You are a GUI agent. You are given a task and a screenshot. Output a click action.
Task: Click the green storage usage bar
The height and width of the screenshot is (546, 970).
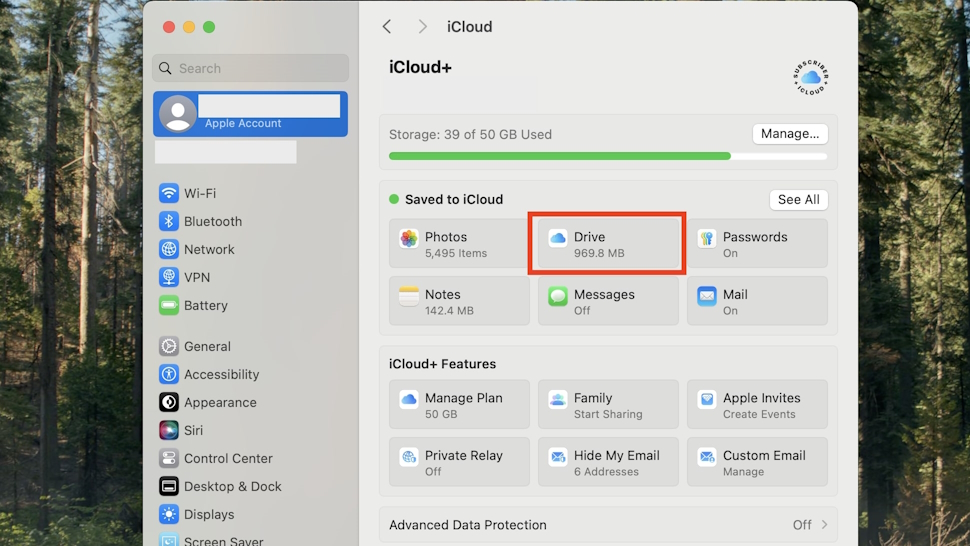tap(560, 156)
